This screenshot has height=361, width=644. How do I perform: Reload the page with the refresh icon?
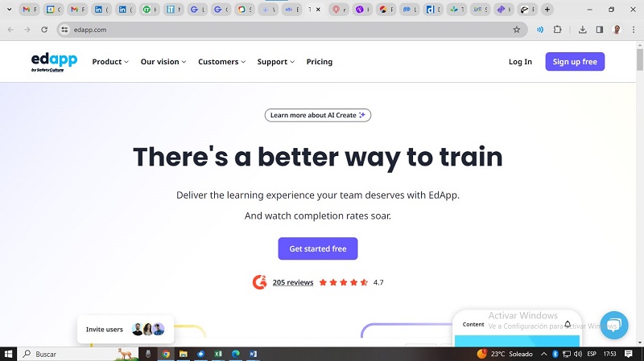[x=44, y=30]
